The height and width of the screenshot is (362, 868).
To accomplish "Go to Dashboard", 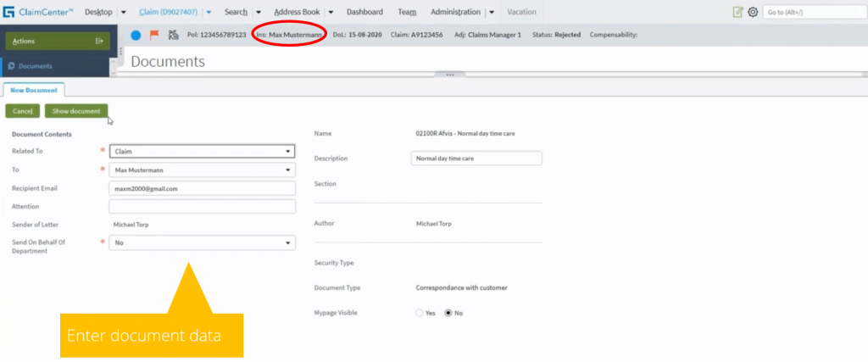I will click(x=364, y=12).
